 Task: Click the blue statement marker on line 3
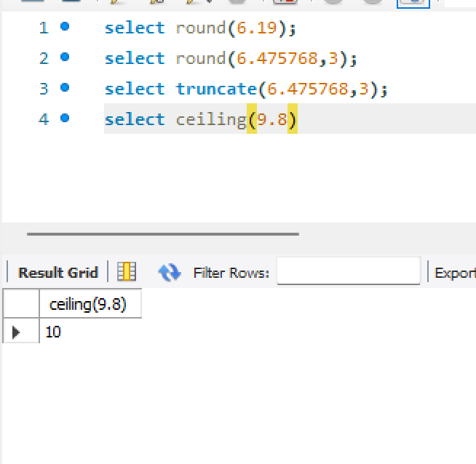(65, 88)
